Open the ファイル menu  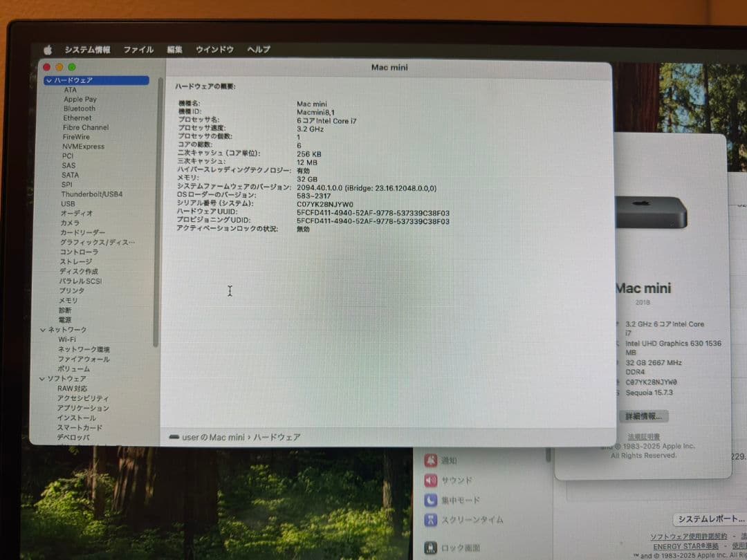(x=138, y=49)
